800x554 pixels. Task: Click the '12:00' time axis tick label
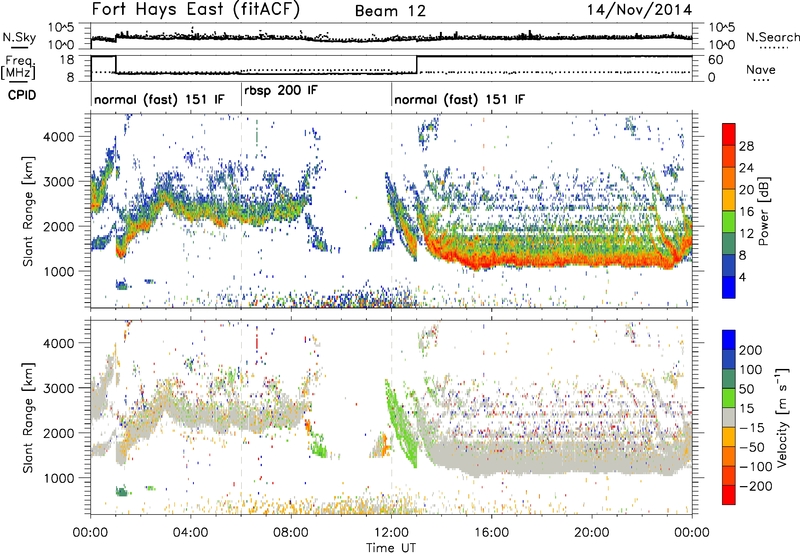click(391, 533)
